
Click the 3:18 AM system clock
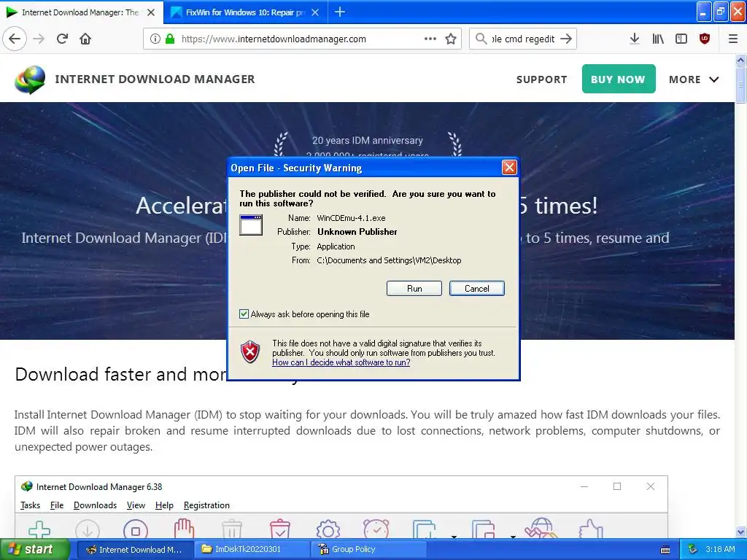coord(720,549)
